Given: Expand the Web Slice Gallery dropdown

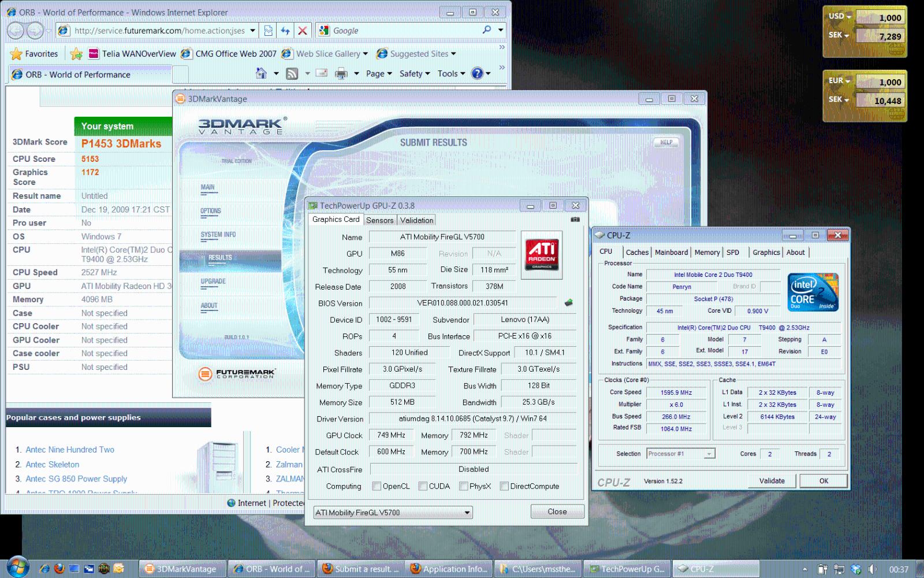Looking at the screenshot, I should pos(365,54).
